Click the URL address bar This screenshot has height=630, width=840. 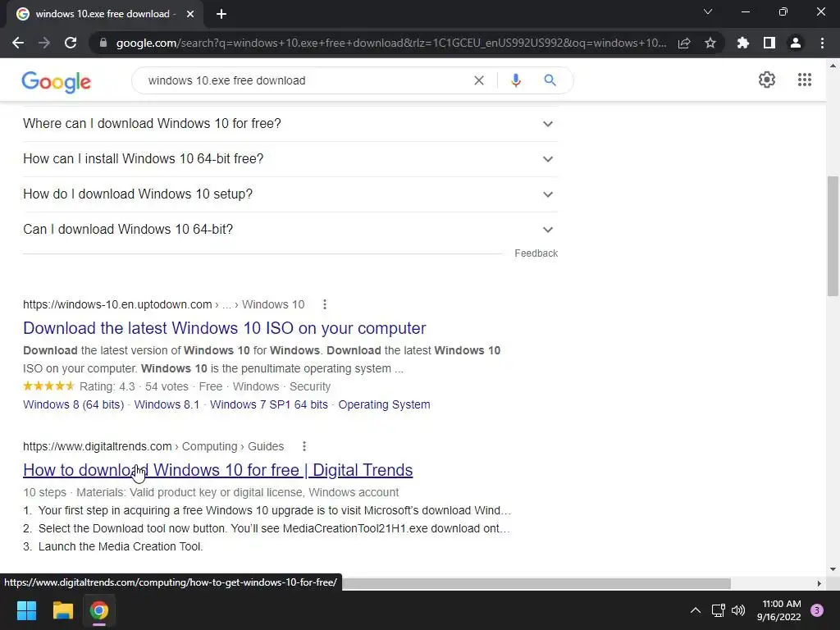pyautogui.click(x=391, y=43)
